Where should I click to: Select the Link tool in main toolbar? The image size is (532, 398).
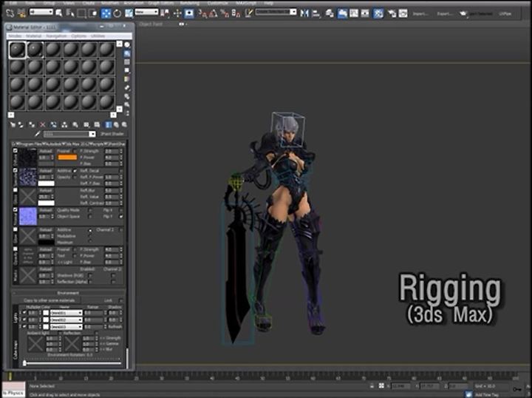coord(10,13)
